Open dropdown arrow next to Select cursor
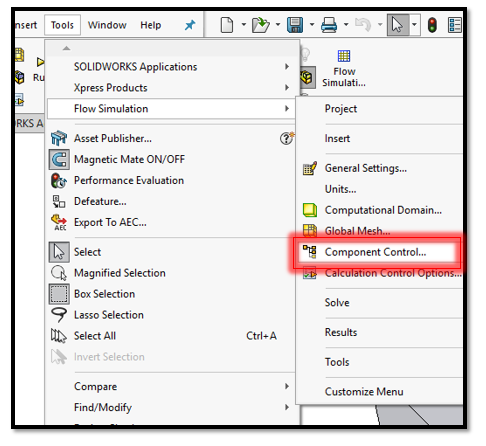Image resolution: width=486 pixels, height=446 pixels. click(x=414, y=25)
